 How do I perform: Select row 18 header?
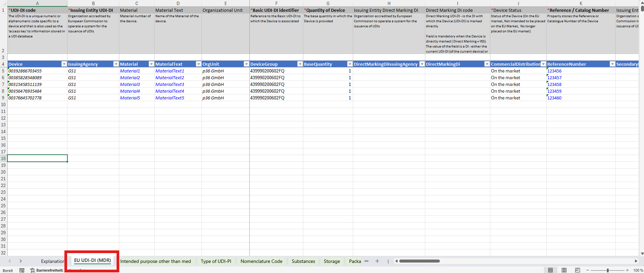point(3,158)
